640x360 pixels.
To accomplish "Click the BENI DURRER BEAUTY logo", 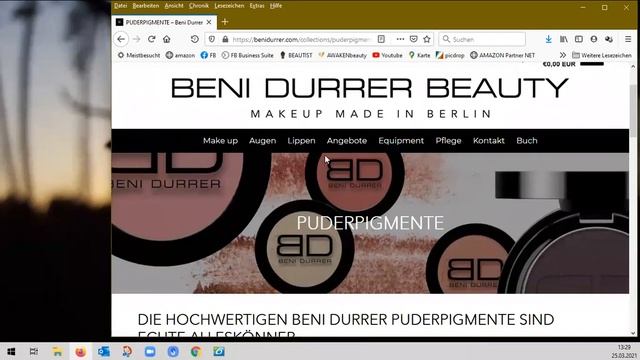I will (370, 88).
